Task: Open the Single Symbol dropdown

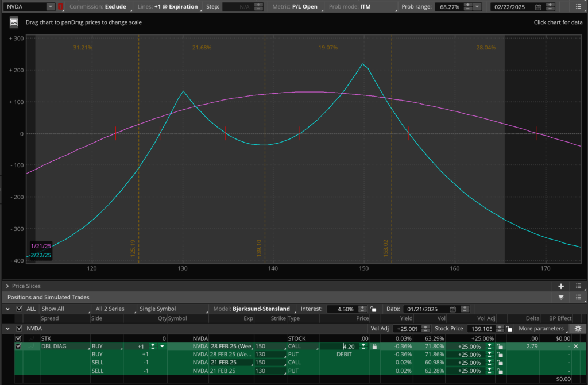Action: point(172,309)
